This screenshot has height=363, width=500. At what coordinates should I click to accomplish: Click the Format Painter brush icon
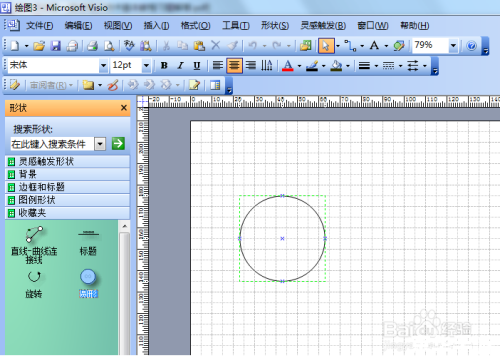click(x=233, y=46)
